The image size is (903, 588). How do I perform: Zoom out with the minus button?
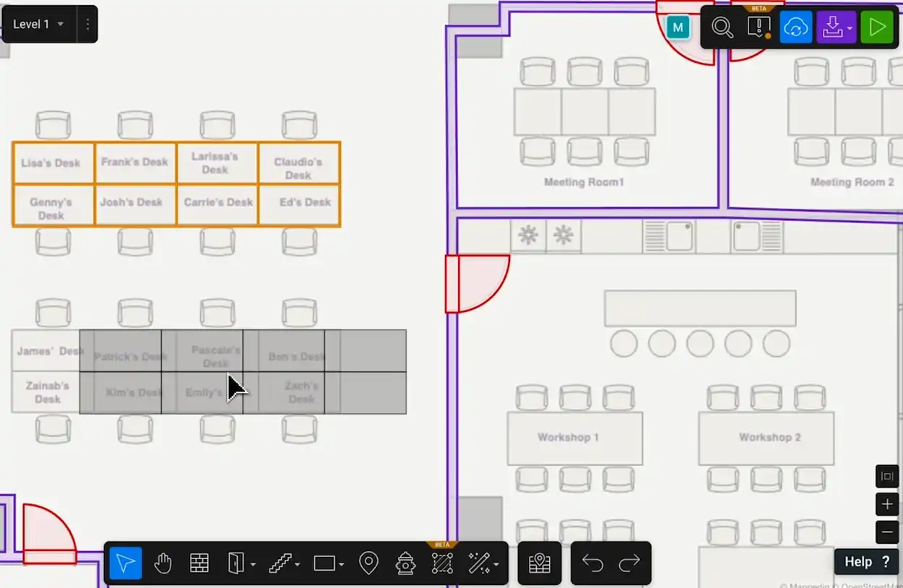[887, 532]
